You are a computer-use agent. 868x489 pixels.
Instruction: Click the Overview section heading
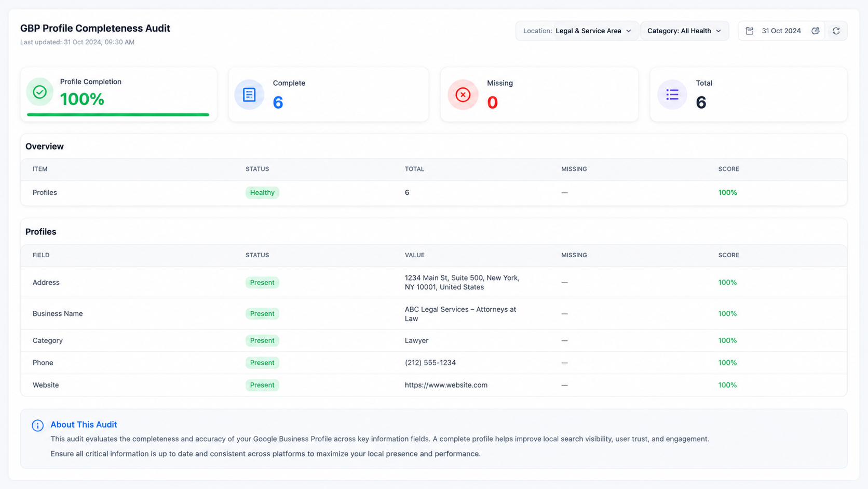pos(45,147)
